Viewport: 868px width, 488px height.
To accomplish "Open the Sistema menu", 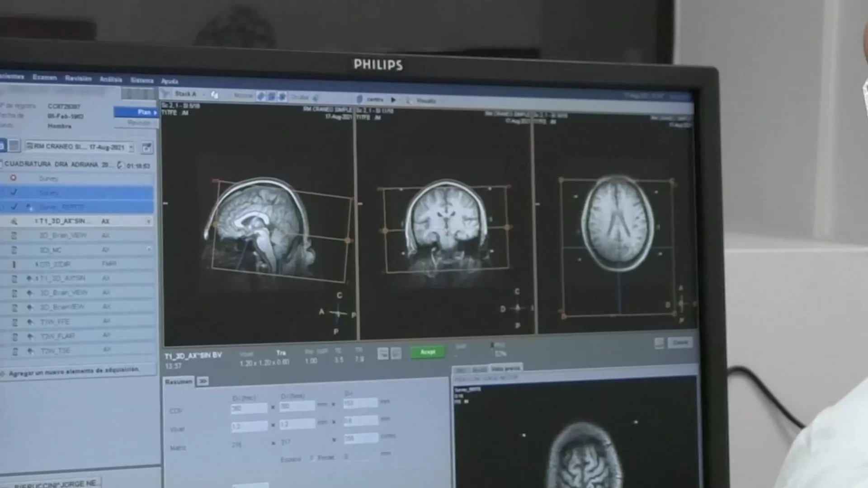I will (x=142, y=80).
